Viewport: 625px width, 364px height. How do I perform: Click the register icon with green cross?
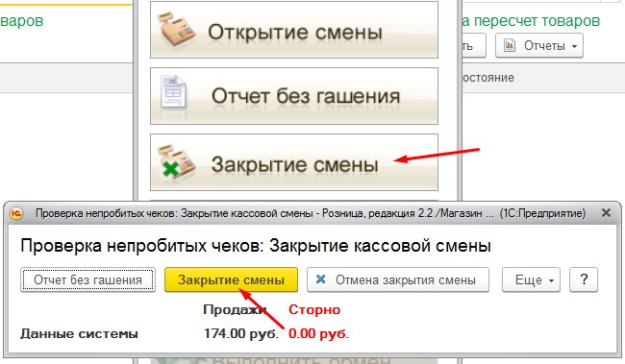coord(176,162)
